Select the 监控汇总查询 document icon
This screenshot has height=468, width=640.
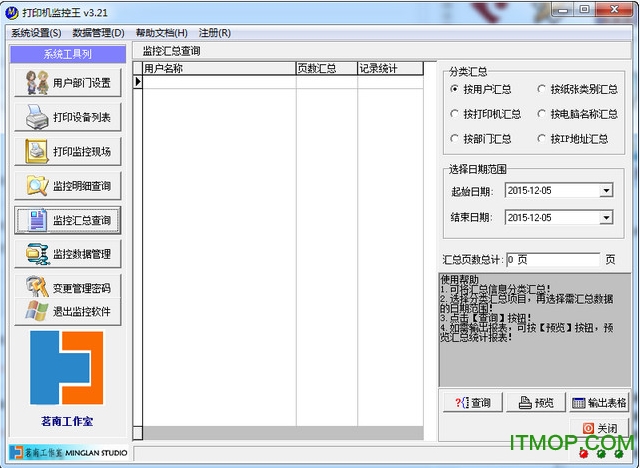pyautogui.click(x=38, y=220)
